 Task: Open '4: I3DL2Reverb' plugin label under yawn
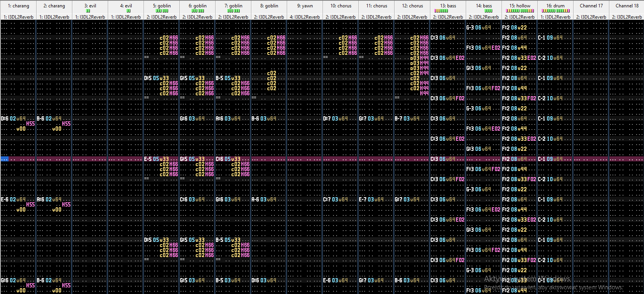coord(305,17)
